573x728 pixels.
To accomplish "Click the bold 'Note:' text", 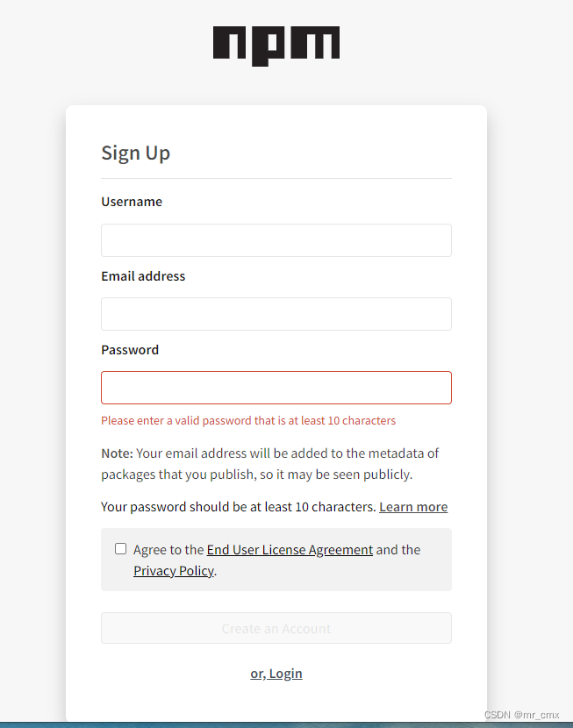I will pos(117,453).
